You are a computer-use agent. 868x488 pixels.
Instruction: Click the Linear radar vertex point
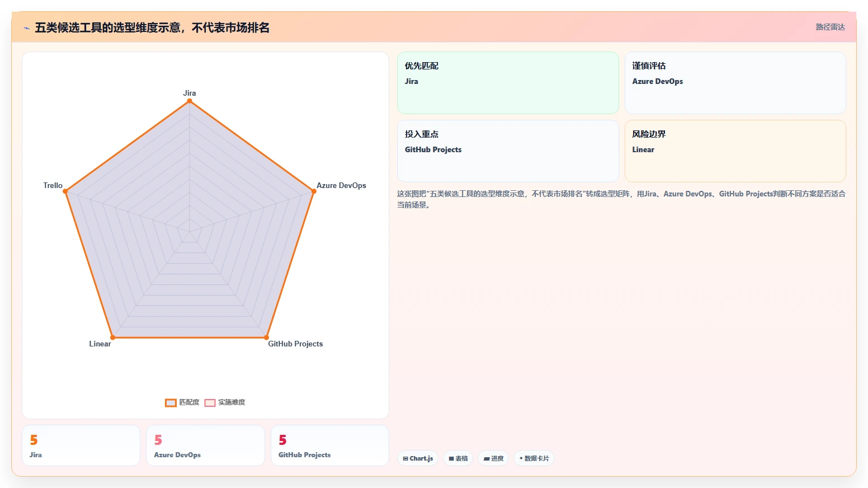coord(113,337)
